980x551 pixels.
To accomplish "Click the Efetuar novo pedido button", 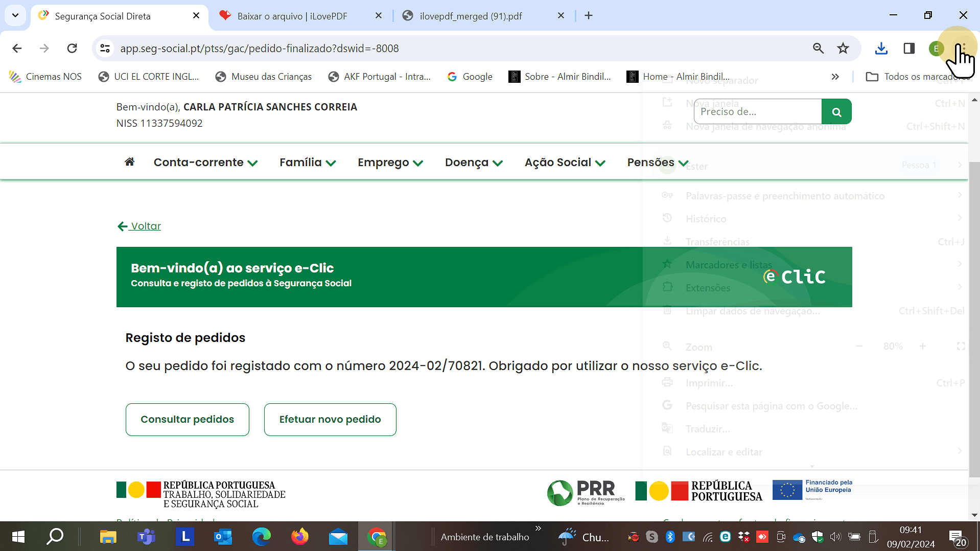I will (x=330, y=420).
